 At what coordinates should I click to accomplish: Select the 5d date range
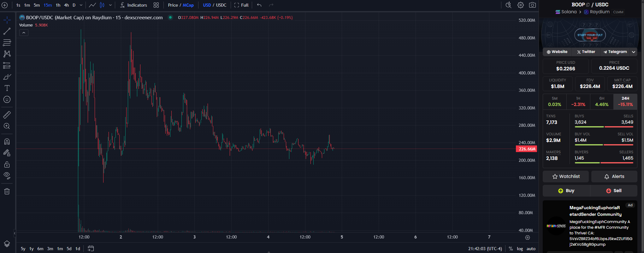[69, 249]
